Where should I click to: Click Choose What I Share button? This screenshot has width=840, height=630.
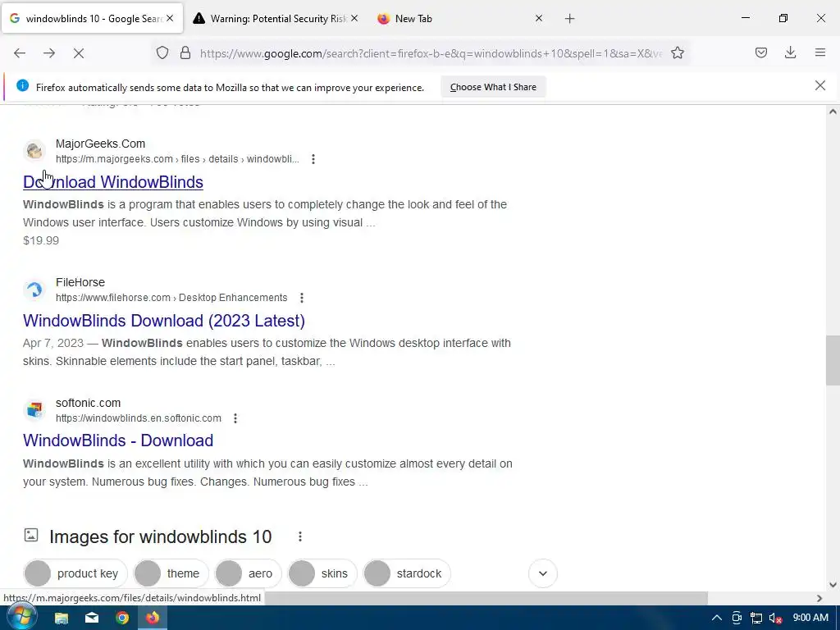pyautogui.click(x=493, y=87)
